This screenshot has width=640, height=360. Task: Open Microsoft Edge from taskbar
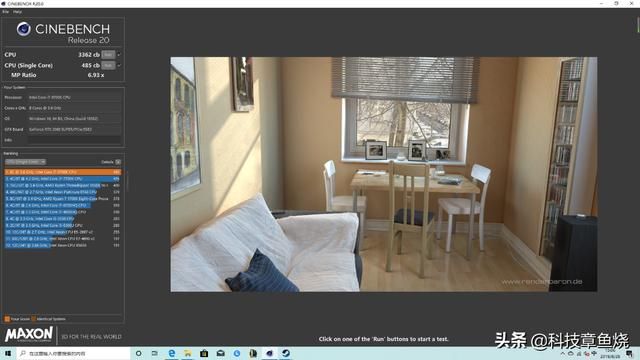172,353
